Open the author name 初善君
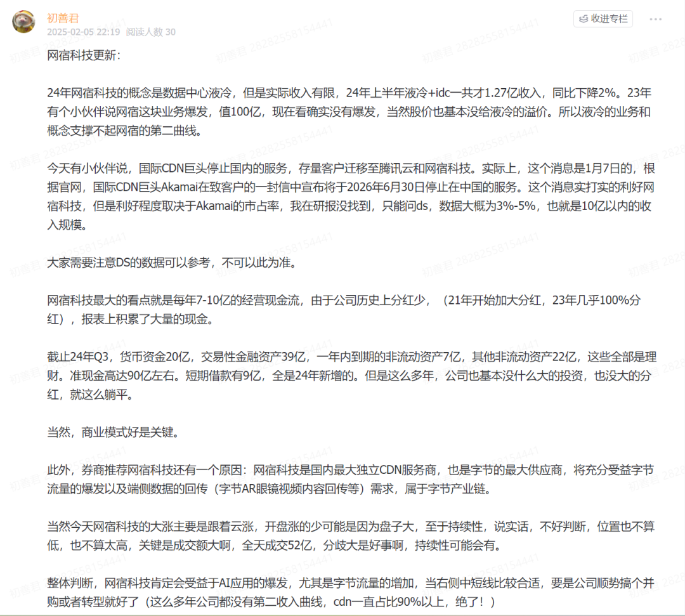 tap(63, 18)
